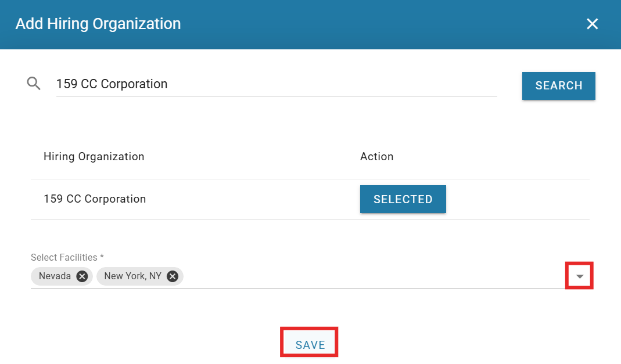
Task: Select the 159 CC Corporation result row name
Action: pos(95,199)
